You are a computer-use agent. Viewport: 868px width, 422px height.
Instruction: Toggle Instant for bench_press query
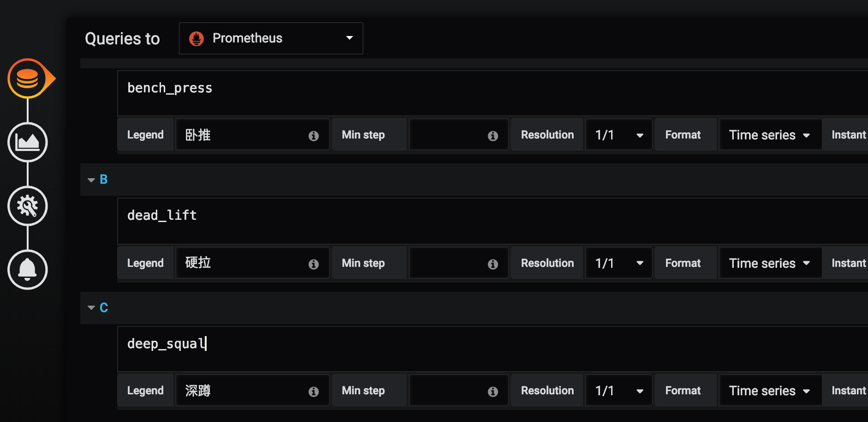pyautogui.click(x=848, y=135)
